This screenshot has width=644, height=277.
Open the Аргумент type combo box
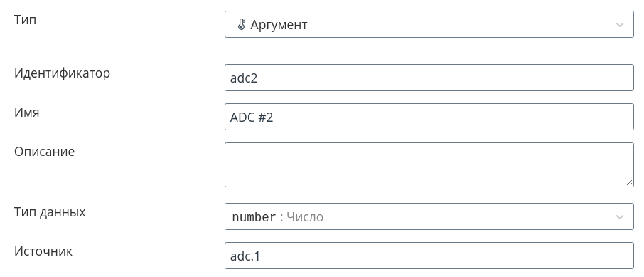(429, 24)
